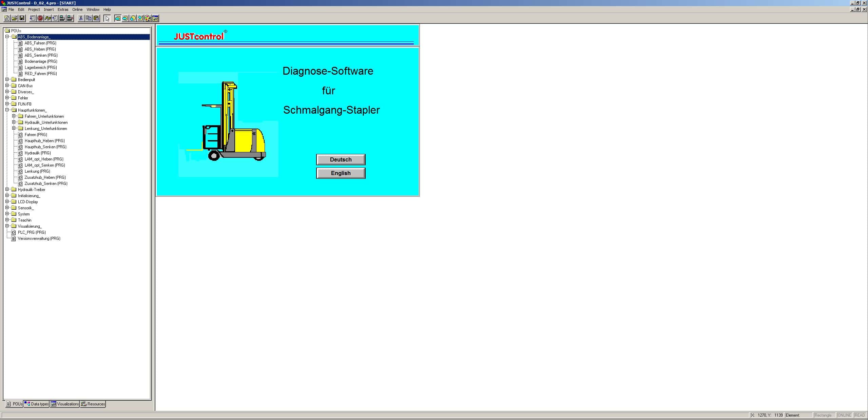Image resolution: width=868 pixels, height=420 pixels.
Task: Select PLC_PRG (PRG) in tree
Action: click(32, 232)
